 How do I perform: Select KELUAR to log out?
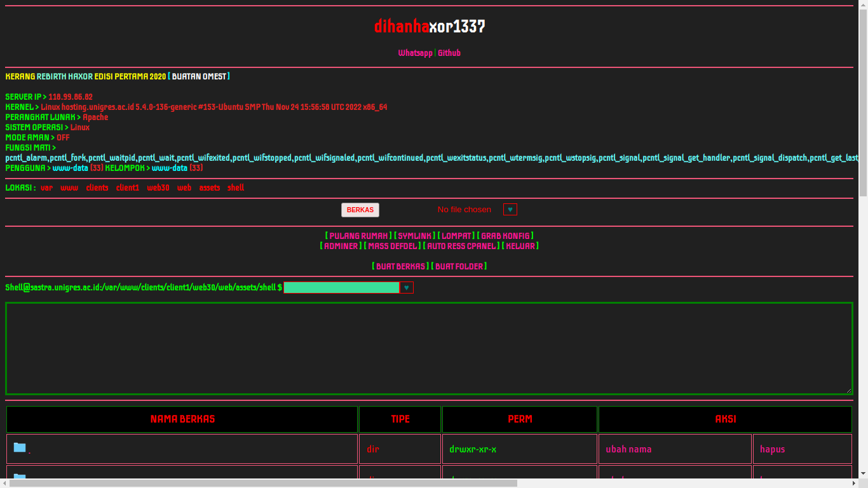click(520, 246)
